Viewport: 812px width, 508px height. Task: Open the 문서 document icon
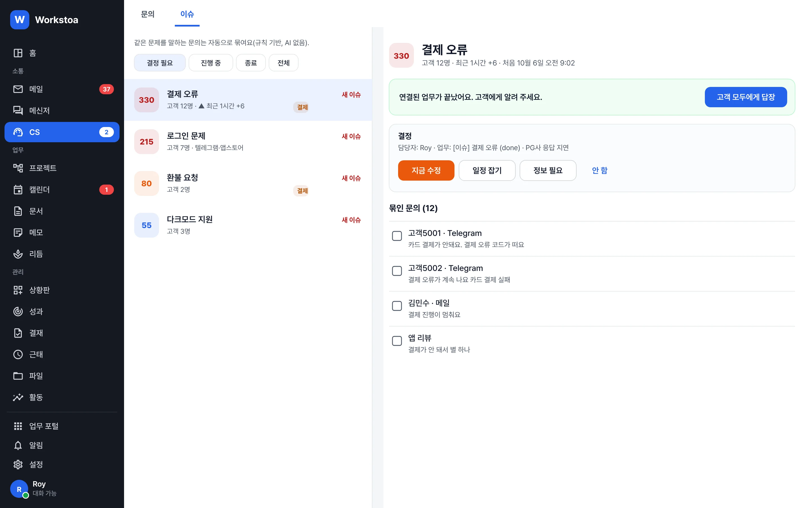[18, 211]
